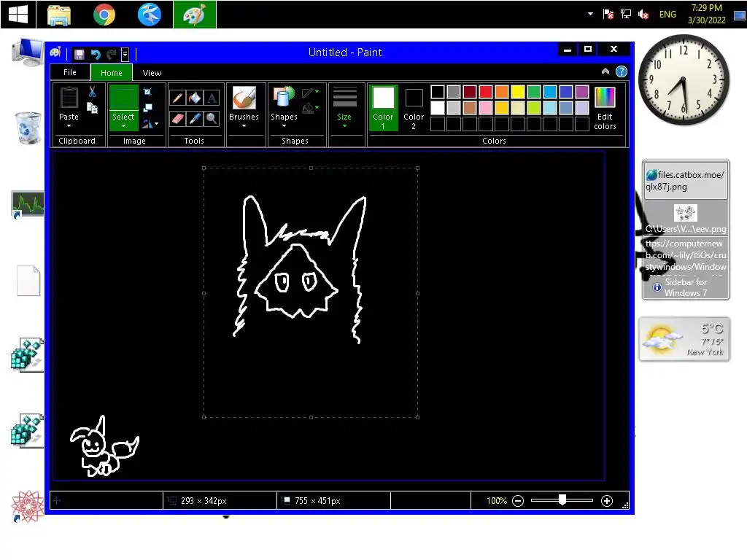Activate Color 1 selector
Screen dimensions: 747x560
coord(383,108)
